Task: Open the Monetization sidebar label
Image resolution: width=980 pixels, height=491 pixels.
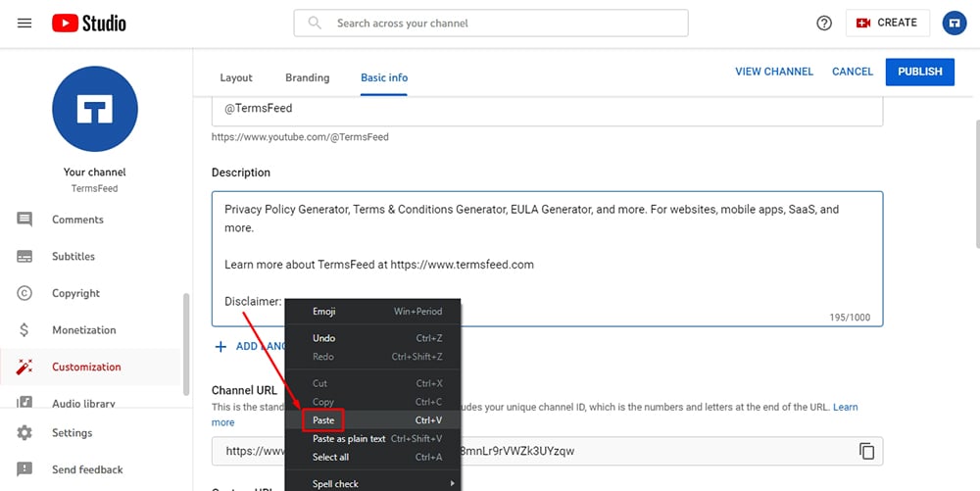Action: 83,330
